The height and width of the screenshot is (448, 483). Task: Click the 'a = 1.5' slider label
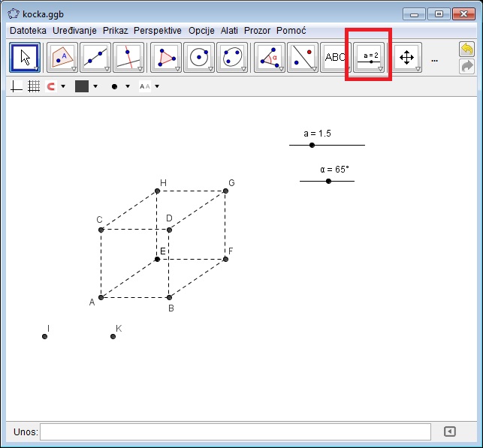click(317, 134)
